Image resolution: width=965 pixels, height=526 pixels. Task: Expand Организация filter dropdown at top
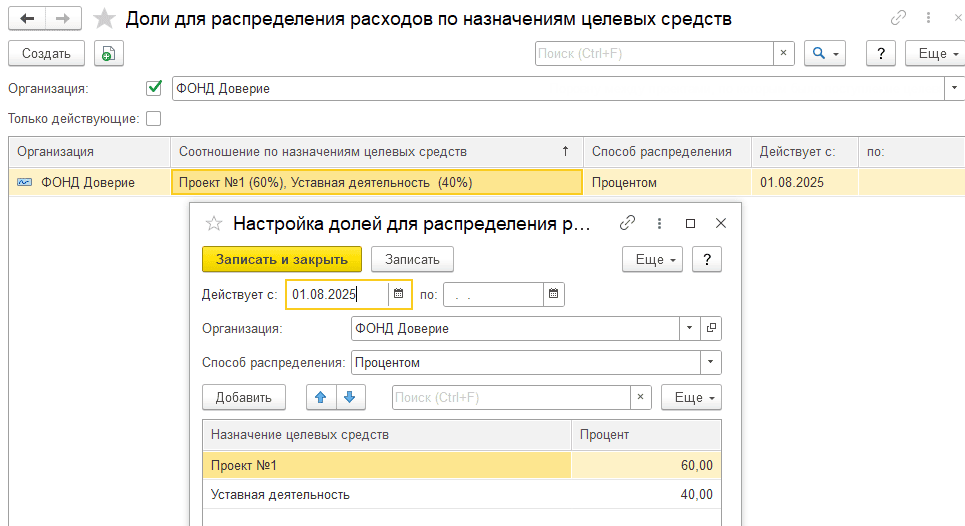[x=951, y=88]
